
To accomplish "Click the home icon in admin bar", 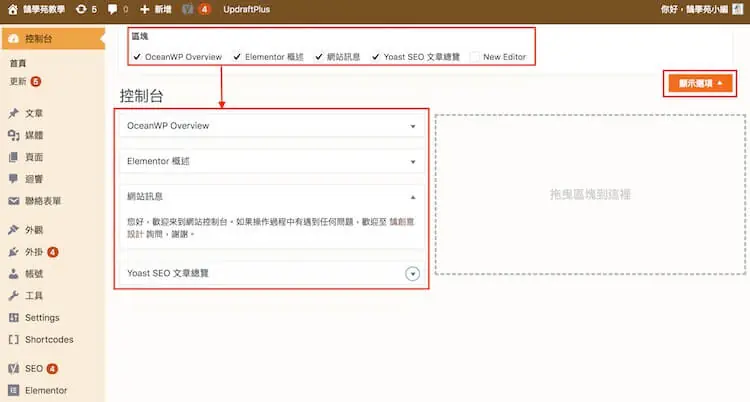I will [13, 9].
